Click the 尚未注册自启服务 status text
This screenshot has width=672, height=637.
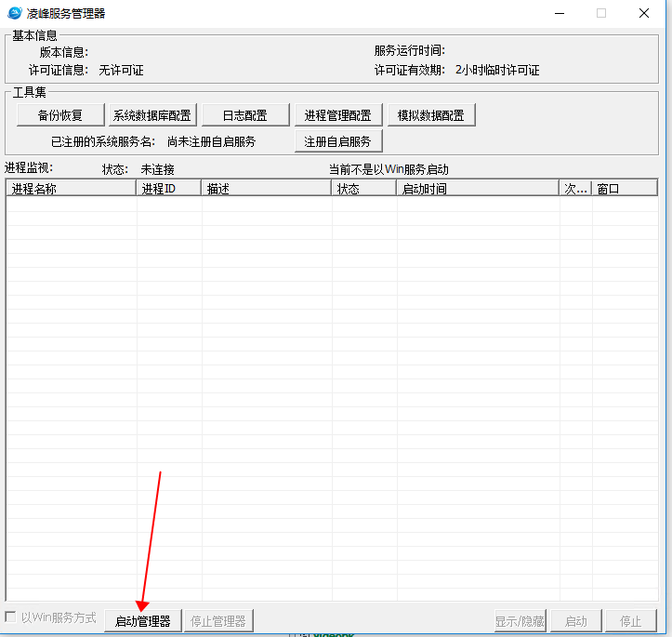click(211, 141)
